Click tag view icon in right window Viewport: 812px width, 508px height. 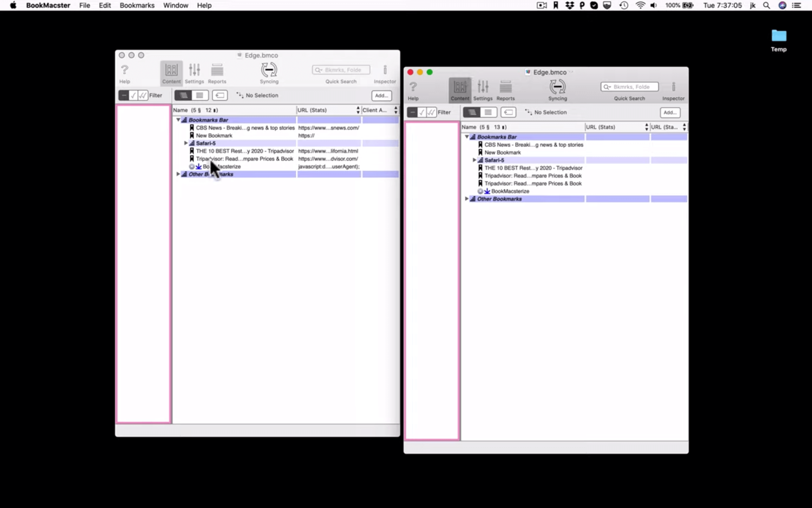508,112
